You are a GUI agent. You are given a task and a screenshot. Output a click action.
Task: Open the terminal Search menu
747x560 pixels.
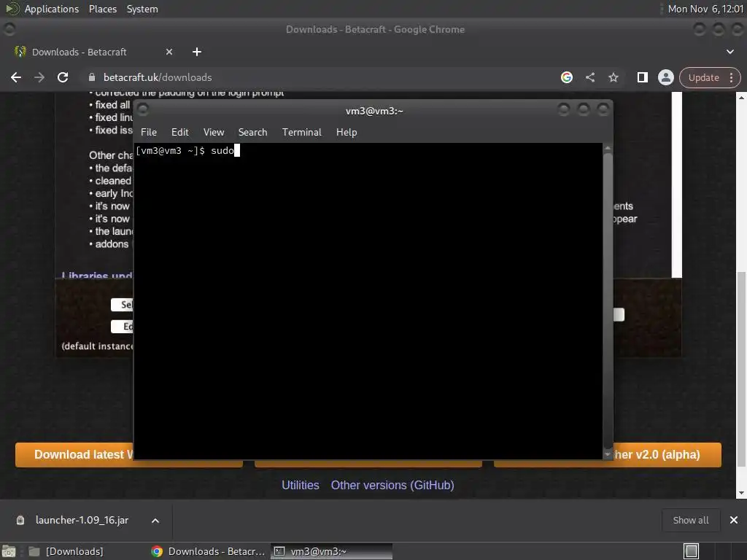click(252, 133)
